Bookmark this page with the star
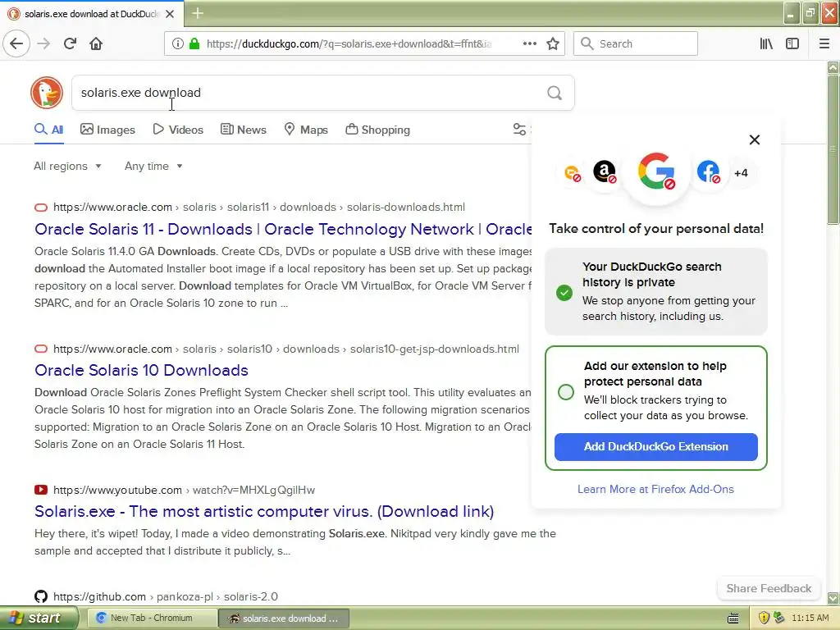 553,43
